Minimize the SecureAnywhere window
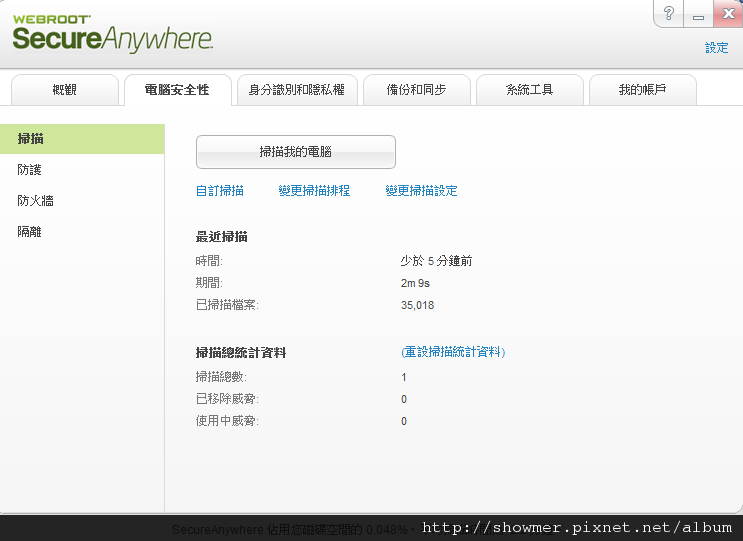This screenshot has height=541, width=743. (698, 13)
